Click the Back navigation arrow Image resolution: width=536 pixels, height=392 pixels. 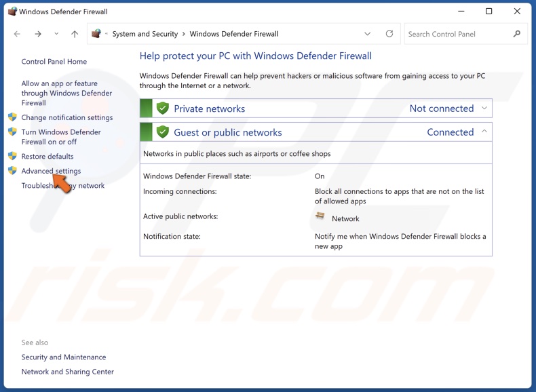pos(17,34)
